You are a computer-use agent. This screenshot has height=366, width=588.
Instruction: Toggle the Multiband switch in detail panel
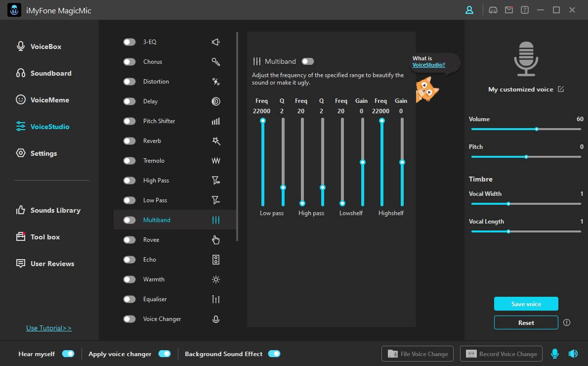coord(307,61)
